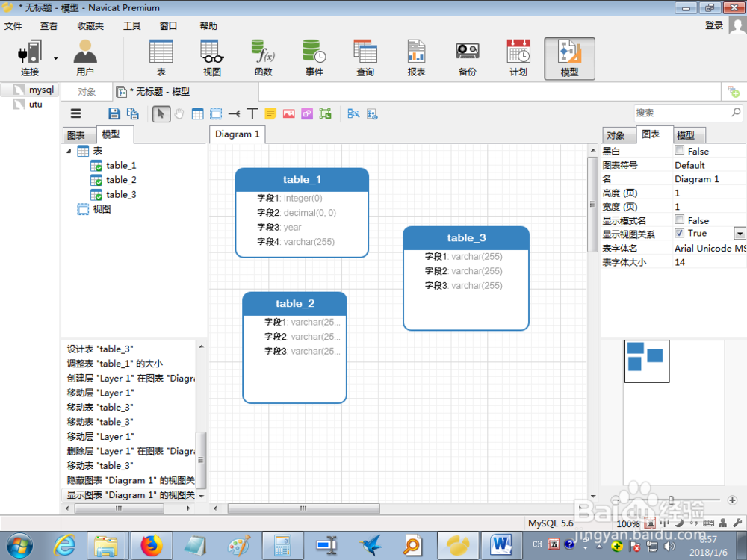Viewport: 747px width, 560px height.
Task: Click the zoom slider handle
Action: click(672, 500)
